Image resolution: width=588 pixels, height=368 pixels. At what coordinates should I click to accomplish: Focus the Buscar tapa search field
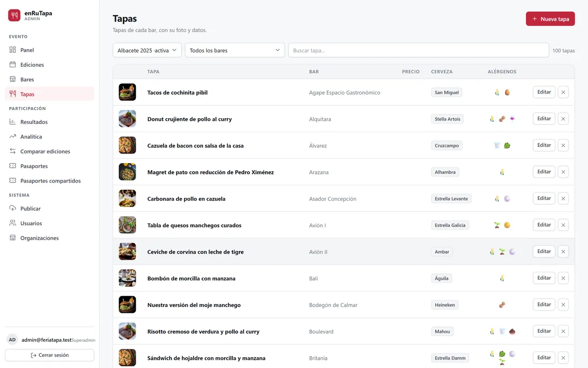(x=419, y=50)
